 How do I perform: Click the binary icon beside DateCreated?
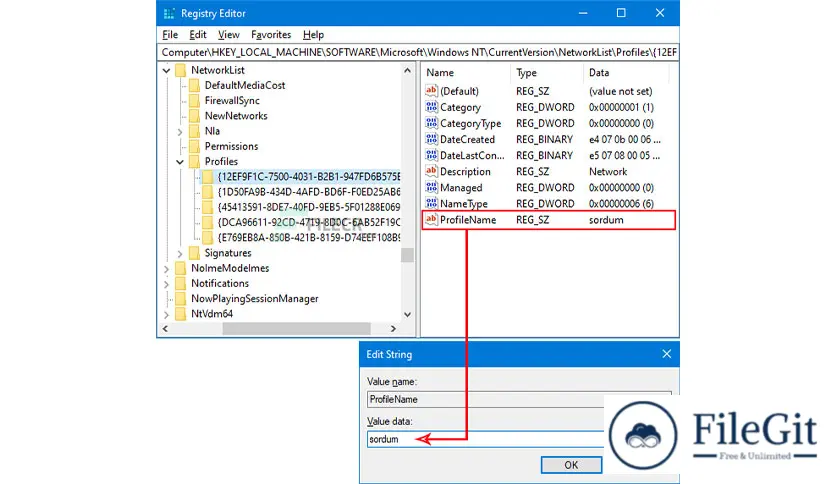click(x=431, y=139)
